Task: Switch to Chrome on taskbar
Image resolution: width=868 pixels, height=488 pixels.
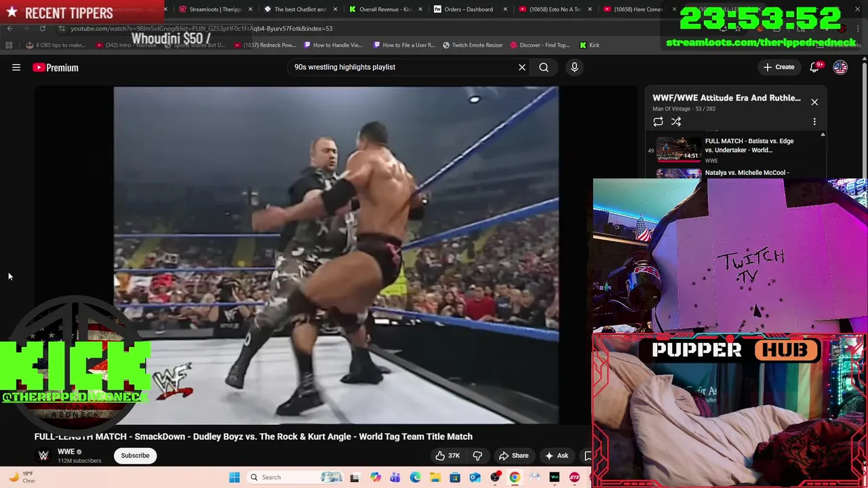Action: (x=515, y=477)
